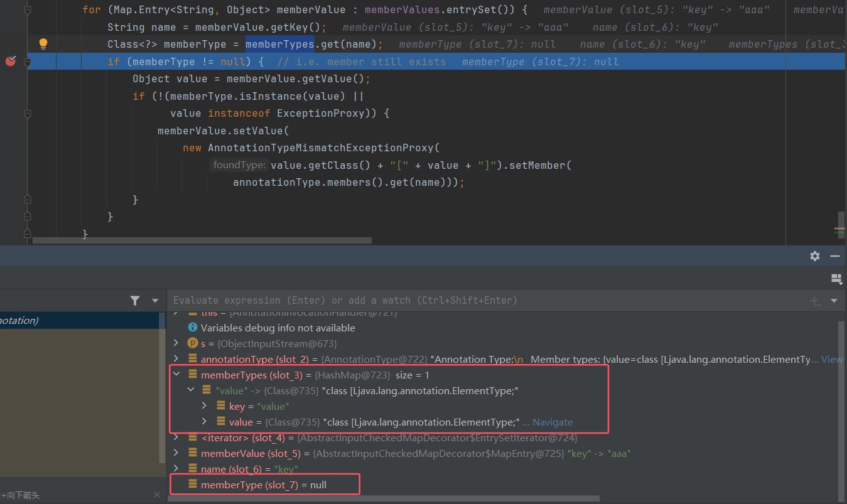847x504 pixels.
Task: Expand the annotationType (slot_2) node
Action: (176, 359)
